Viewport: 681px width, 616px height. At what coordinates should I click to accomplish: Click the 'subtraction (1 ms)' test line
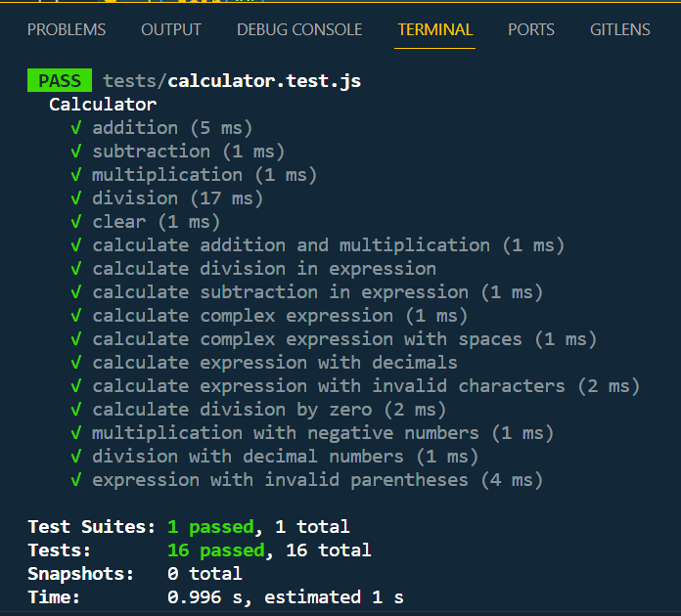(189, 152)
